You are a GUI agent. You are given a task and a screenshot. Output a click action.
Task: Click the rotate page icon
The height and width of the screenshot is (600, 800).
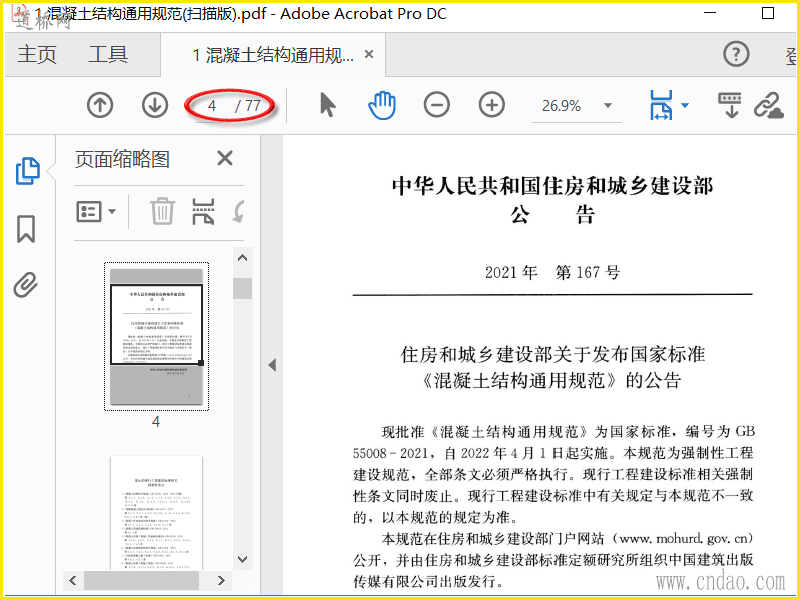238,212
